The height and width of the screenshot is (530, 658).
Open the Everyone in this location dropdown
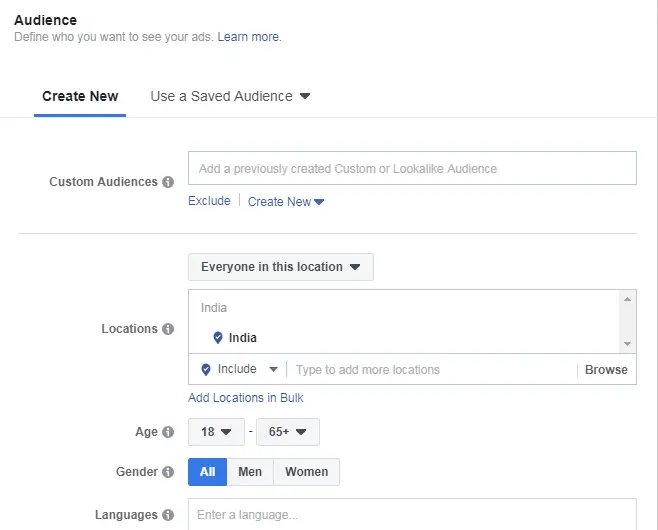click(280, 267)
